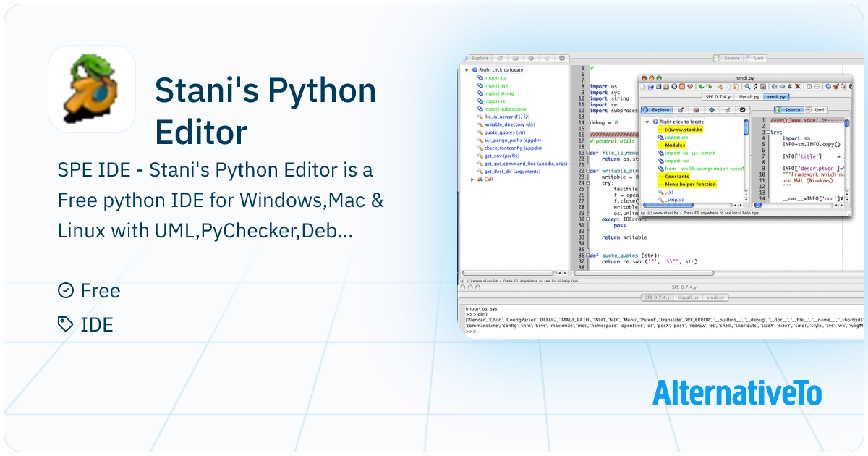Switch to smdi.py tab in smdi.py window
The image size is (868, 456).
tap(776, 97)
